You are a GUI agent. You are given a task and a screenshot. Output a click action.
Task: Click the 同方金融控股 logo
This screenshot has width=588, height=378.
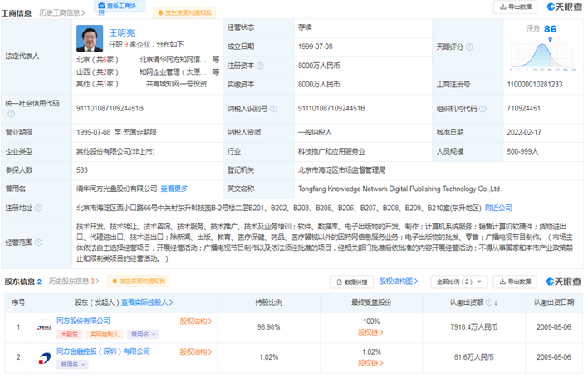click(x=44, y=358)
